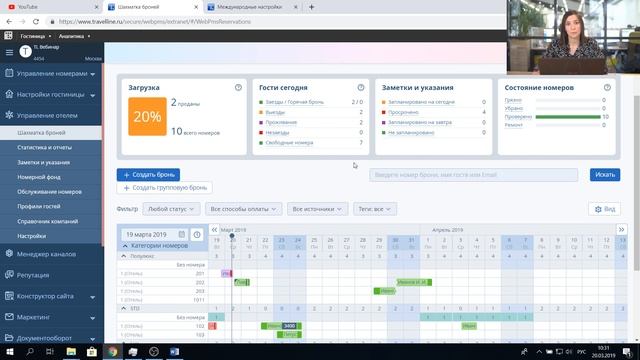Screen dimensions: 640x360
Task: Switch to the YouTube browser tab
Action: point(53,7)
